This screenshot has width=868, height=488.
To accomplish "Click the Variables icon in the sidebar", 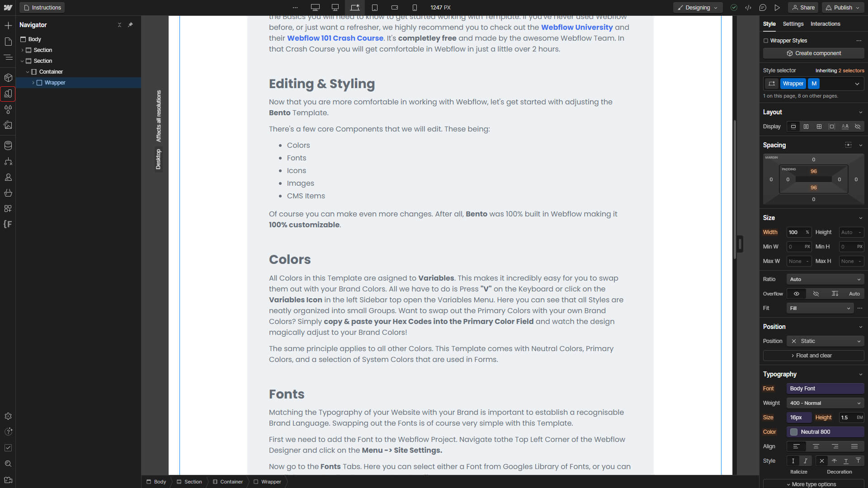I will [8, 93].
